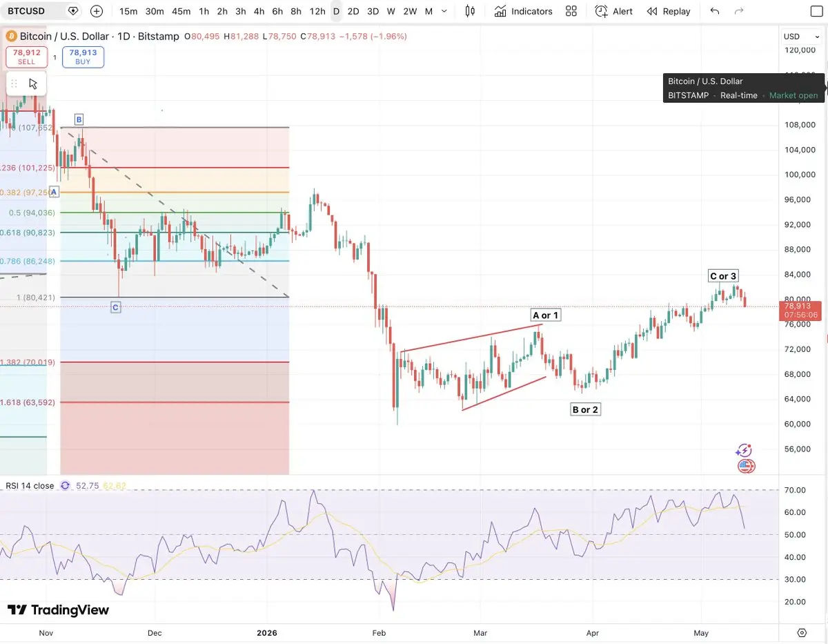Switch to the 2D timeframe
The height and width of the screenshot is (644, 828).
tap(353, 11)
